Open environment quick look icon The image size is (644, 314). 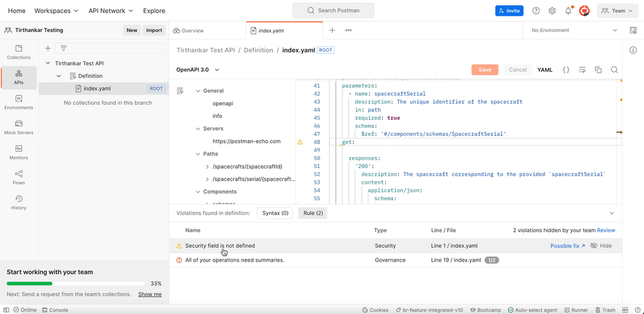click(x=634, y=30)
